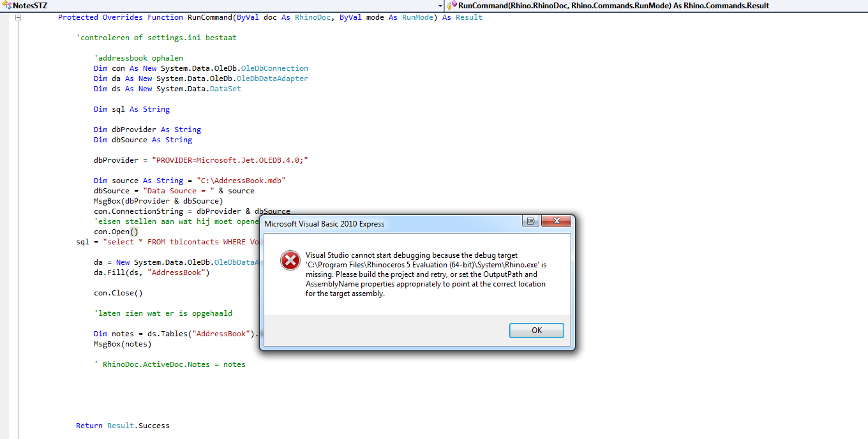Click the copy-to-clipboard icon on the dialog
This screenshot has width=868, height=439.
531,220
